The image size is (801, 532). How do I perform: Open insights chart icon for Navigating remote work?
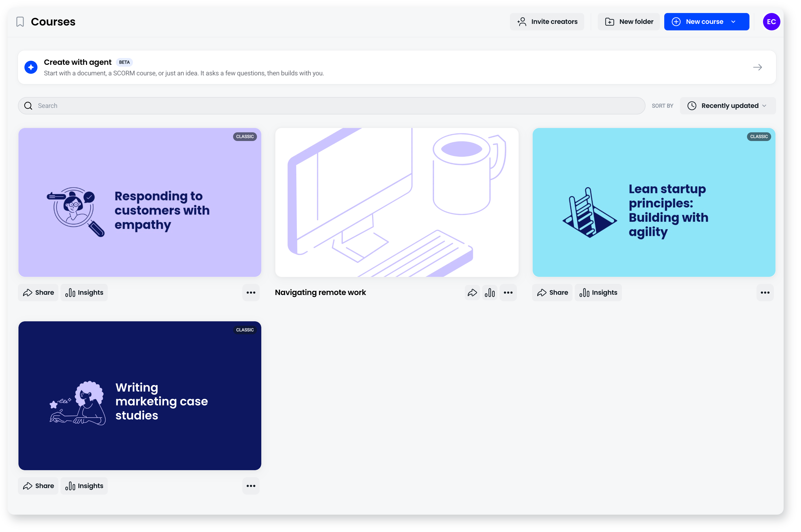pyautogui.click(x=490, y=293)
